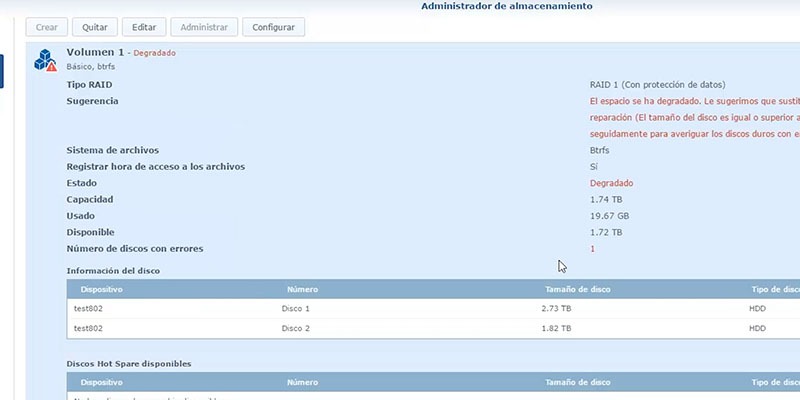
Task: Click the 'El espacio se ha degradado' suggestion text
Action: pos(694,101)
